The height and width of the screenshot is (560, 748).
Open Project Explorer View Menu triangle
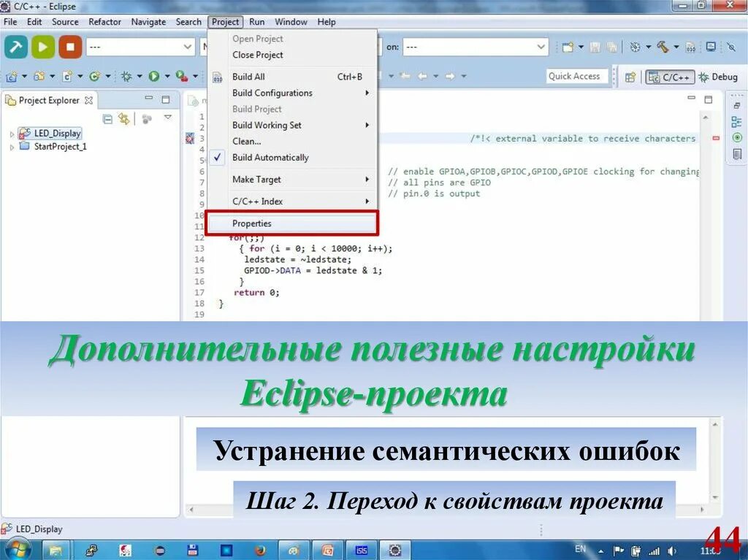coord(167,118)
